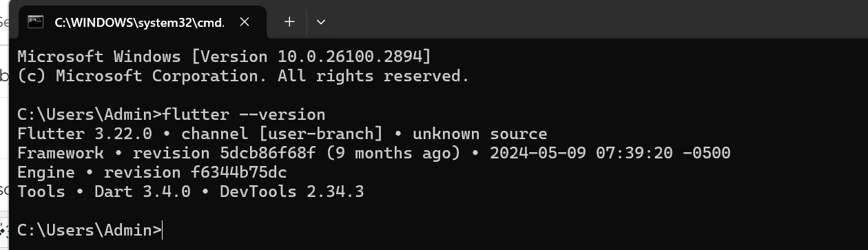The image size is (868, 250).
Task: Open a new tab with the plus icon
Action: point(290,22)
